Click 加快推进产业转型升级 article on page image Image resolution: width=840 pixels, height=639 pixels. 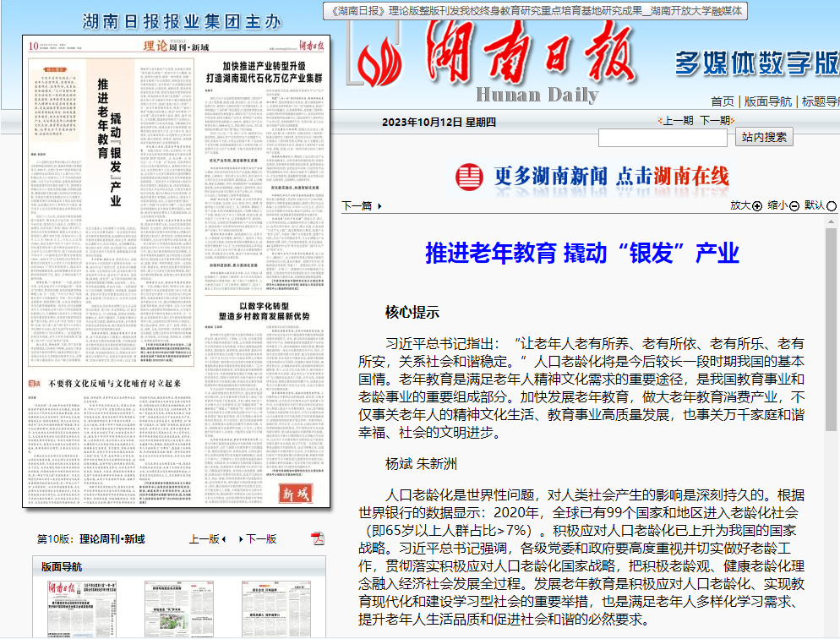(265, 73)
